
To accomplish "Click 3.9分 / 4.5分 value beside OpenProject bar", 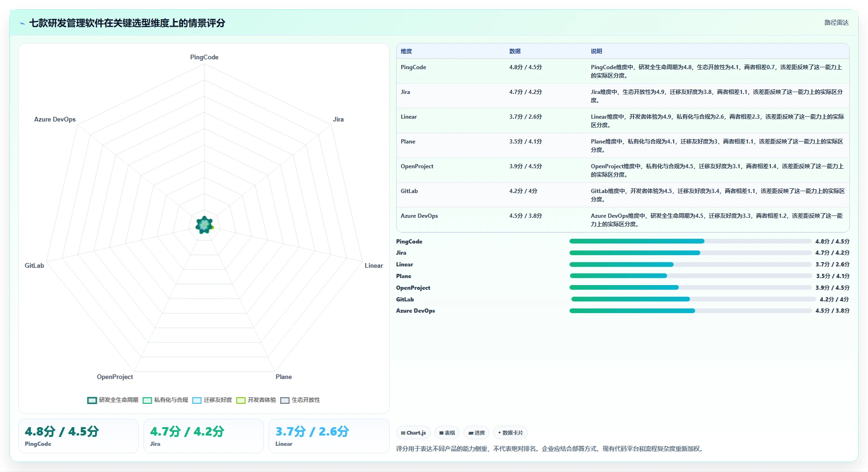I will point(832,288).
